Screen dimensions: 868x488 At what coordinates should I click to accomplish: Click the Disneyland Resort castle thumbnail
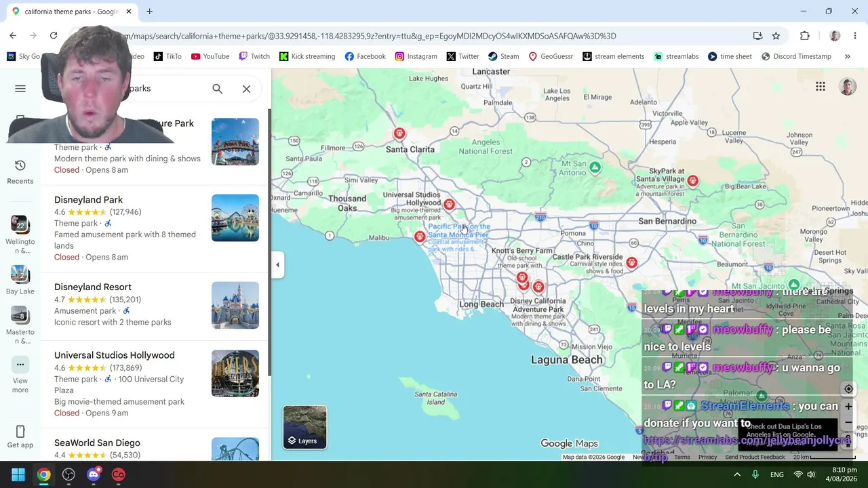[235, 305]
